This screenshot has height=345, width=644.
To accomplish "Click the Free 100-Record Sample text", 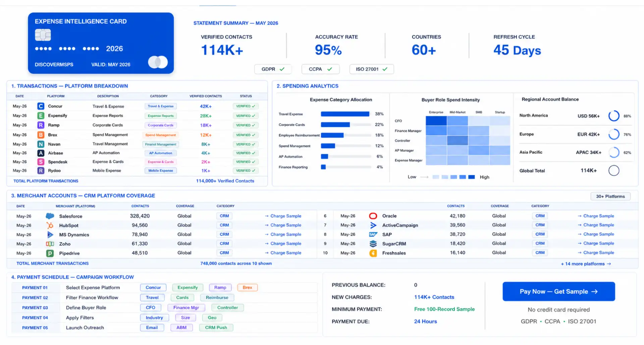I will pyautogui.click(x=444, y=309).
